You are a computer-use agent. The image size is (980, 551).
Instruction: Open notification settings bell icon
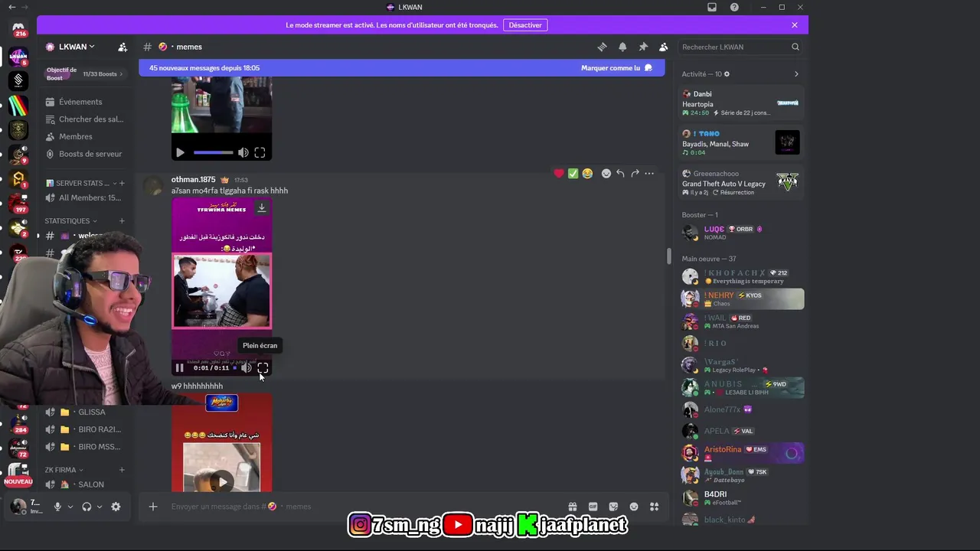[x=622, y=47]
